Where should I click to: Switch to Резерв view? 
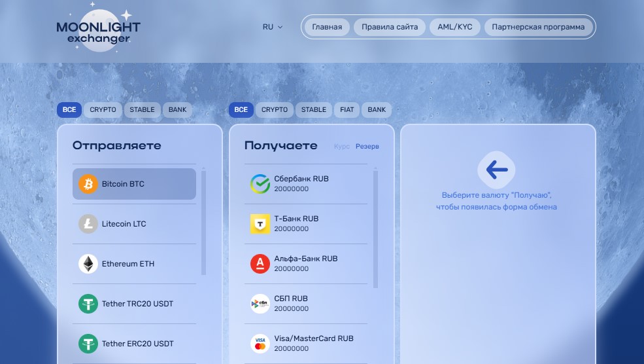(367, 147)
